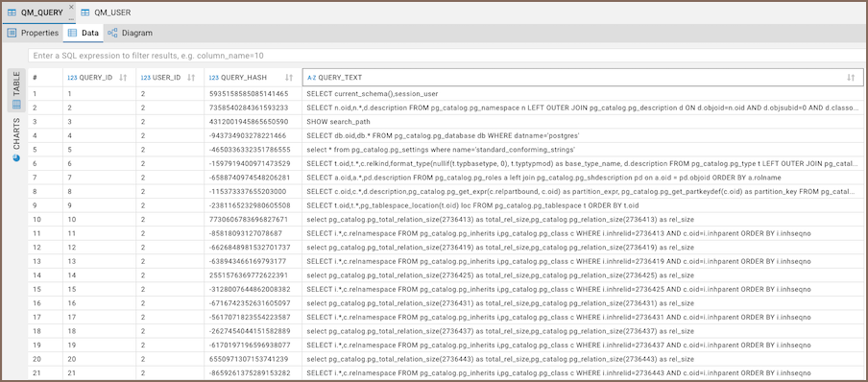Viewport: 868px width, 382px height.
Task: Click the Properties tab icon
Action: tap(12, 33)
